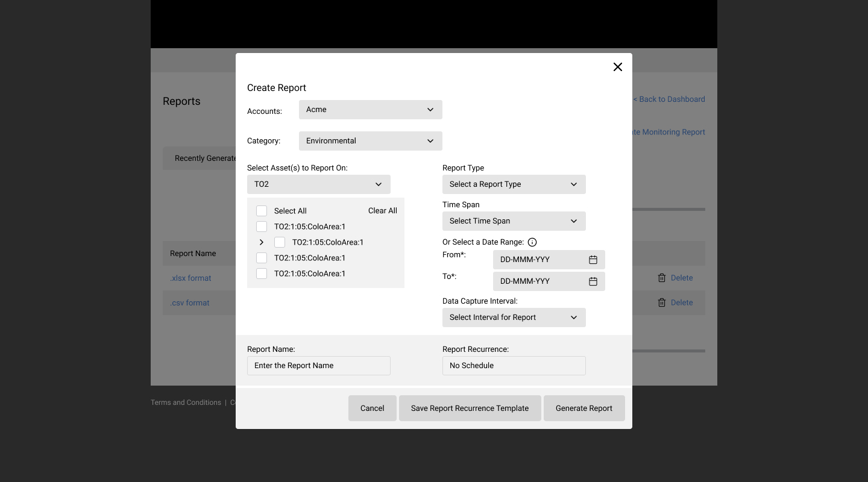Open the Select Time Span dropdown
The image size is (868, 482).
click(514, 221)
